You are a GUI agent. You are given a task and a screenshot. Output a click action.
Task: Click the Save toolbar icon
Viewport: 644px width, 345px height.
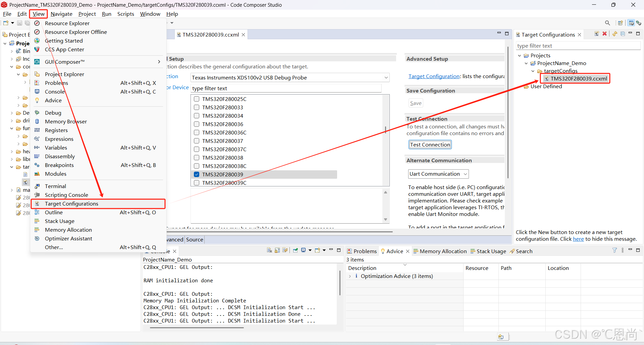(x=19, y=23)
